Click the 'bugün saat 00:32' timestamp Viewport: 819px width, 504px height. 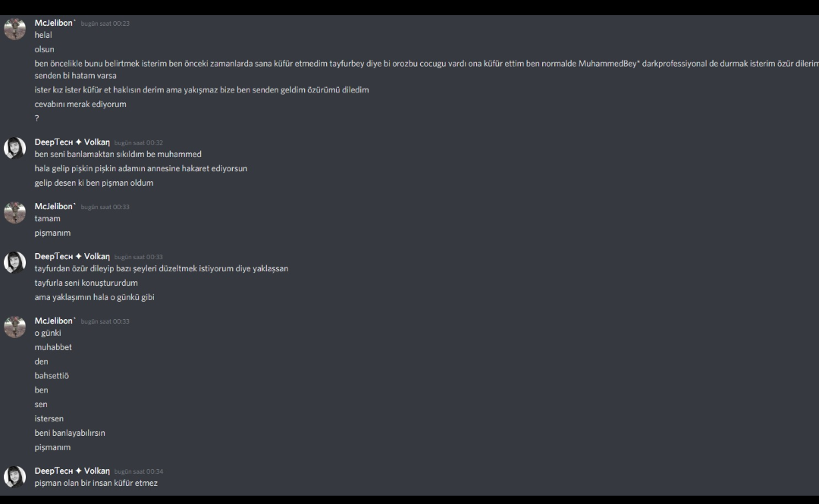139,142
